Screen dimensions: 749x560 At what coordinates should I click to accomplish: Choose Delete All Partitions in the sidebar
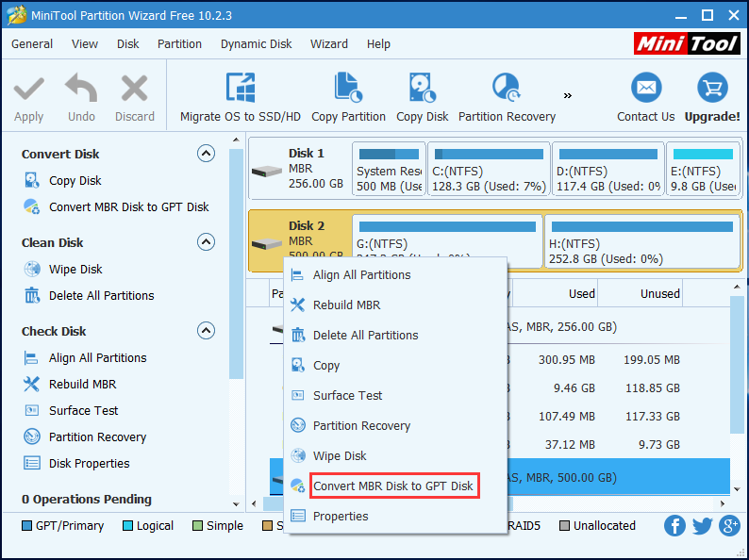click(x=101, y=295)
